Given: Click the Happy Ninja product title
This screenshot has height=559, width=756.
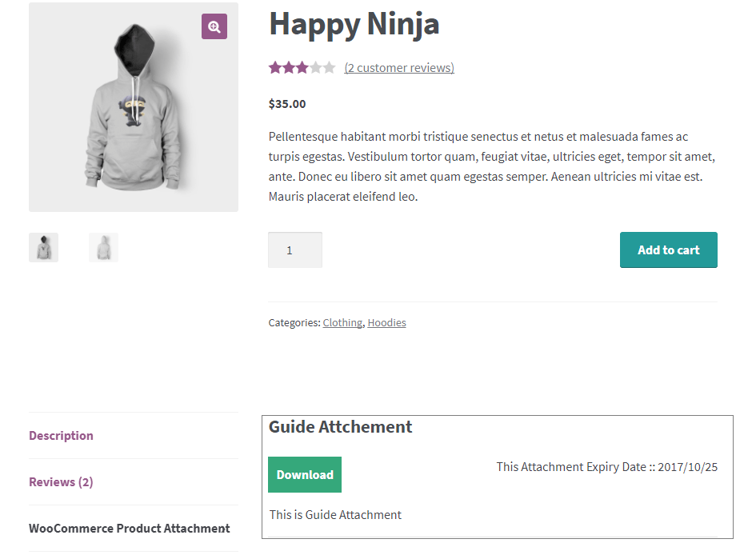Looking at the screenshot, I should click(354, 24).
